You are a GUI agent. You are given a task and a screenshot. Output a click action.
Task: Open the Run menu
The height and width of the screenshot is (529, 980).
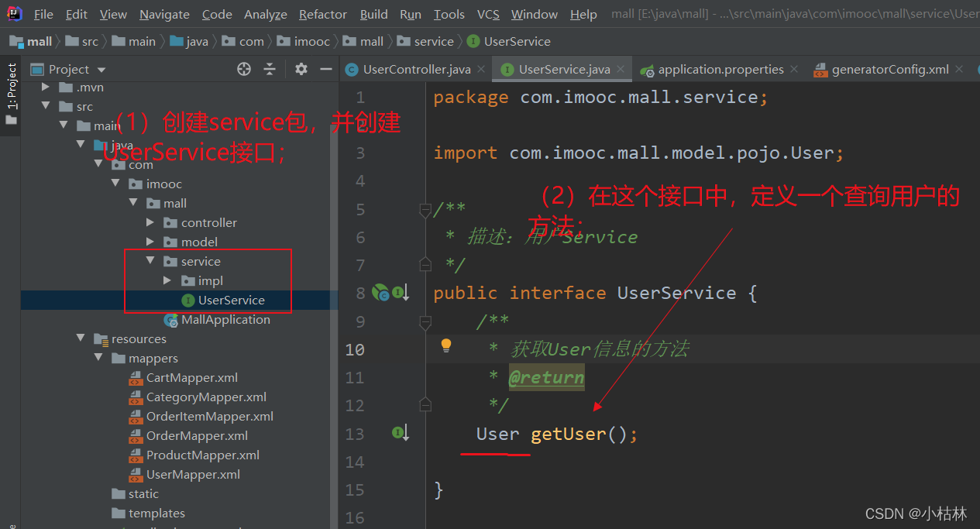click(x=411, y=14)
